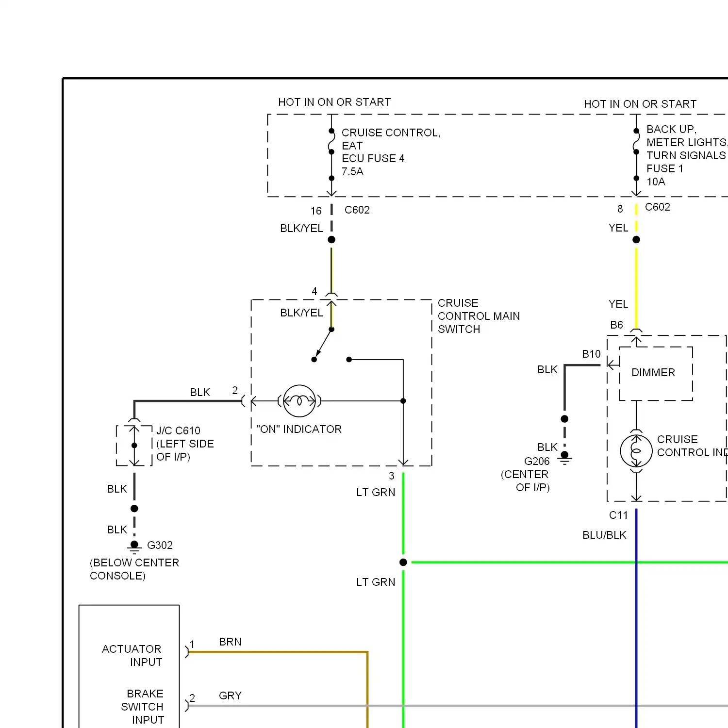Screen dimensions: 728x728
Task: Click the J/C C610 label
Action: [x=178, y=430]
